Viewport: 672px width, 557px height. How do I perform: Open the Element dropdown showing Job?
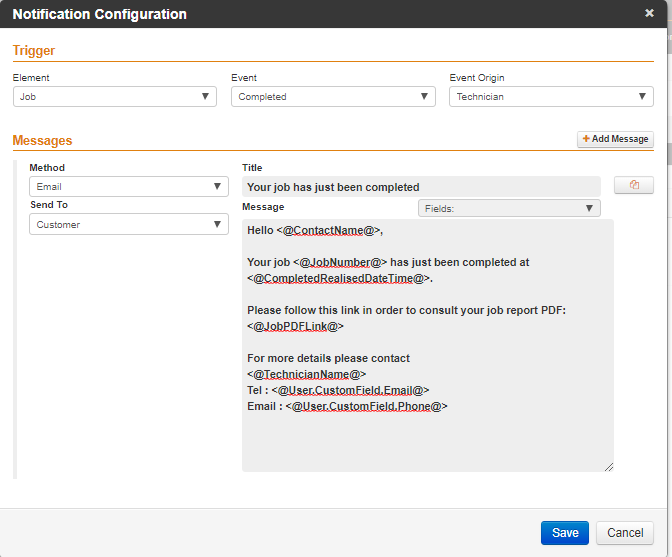tap(115, 96)
